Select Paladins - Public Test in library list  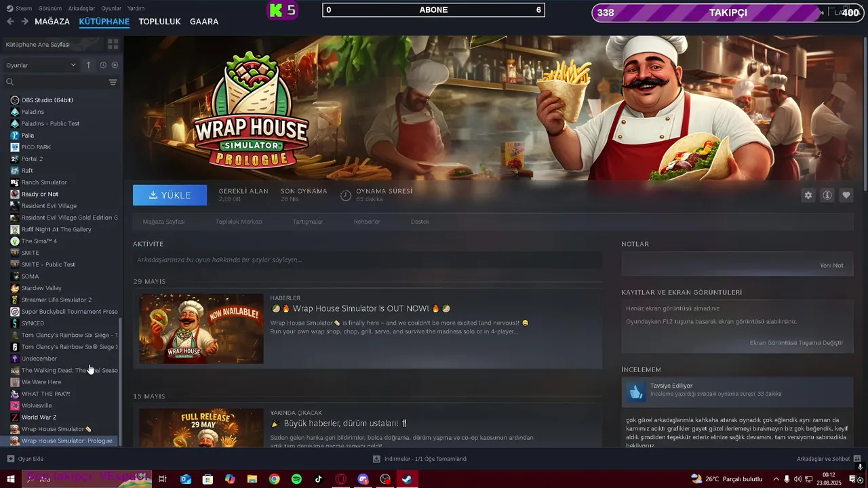pos(50,123)
